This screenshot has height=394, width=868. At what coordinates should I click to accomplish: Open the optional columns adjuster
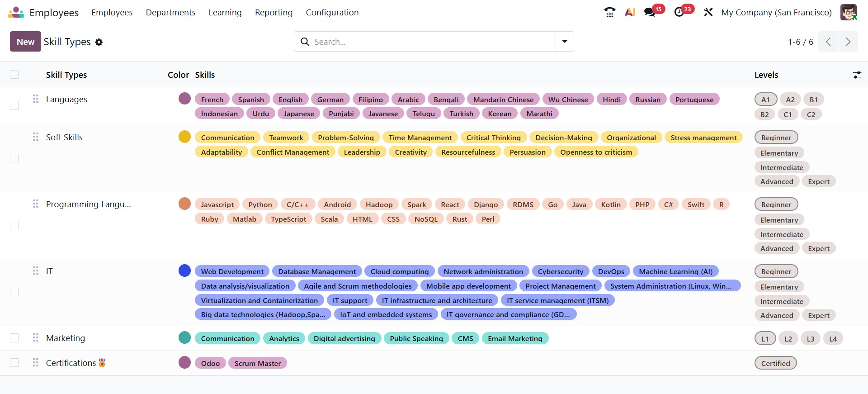(857, 75)
